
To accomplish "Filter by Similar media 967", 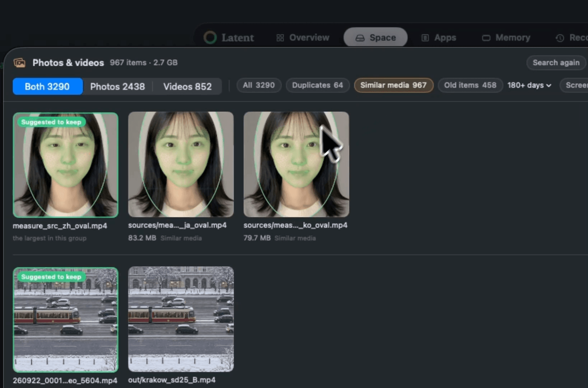I will pyautogui.click(x=393, y=86).
